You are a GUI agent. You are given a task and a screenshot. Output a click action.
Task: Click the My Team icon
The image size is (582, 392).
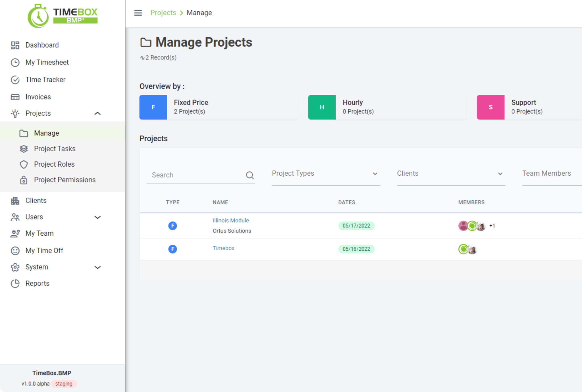pyautogui.click(x=15, y=233)
